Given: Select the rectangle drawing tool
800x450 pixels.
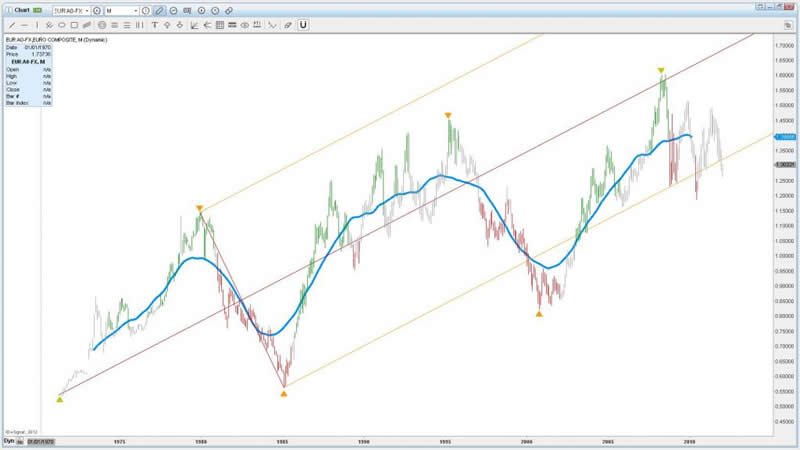Looking at the screenshot, I should click(74, 24).
